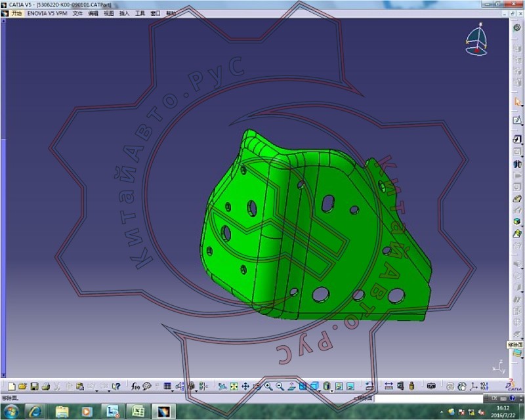The image size is (525, 420).
Task: Click the language bar help icon
Action: (x=513, y=398)
